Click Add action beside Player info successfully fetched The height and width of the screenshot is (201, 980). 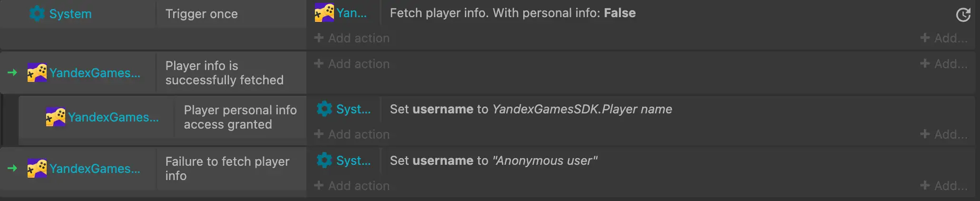[352, 64]
